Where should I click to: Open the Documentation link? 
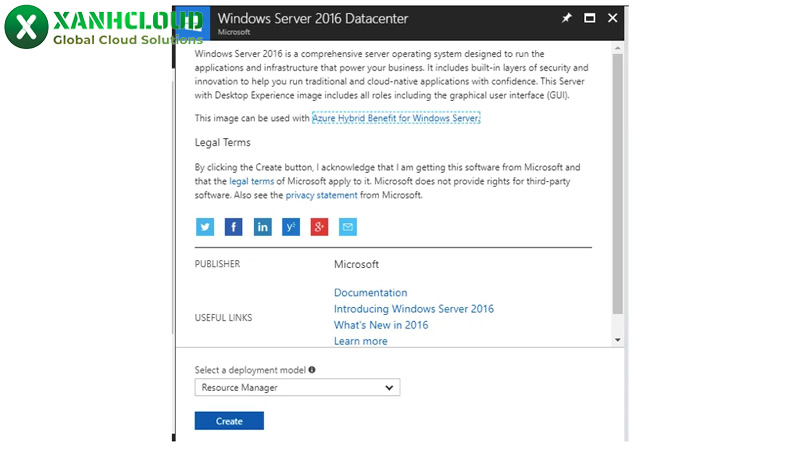click(x=370, y=292)
